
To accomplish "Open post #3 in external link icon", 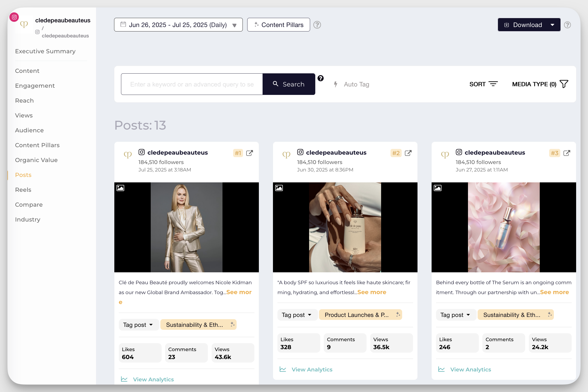I will 567,153.
